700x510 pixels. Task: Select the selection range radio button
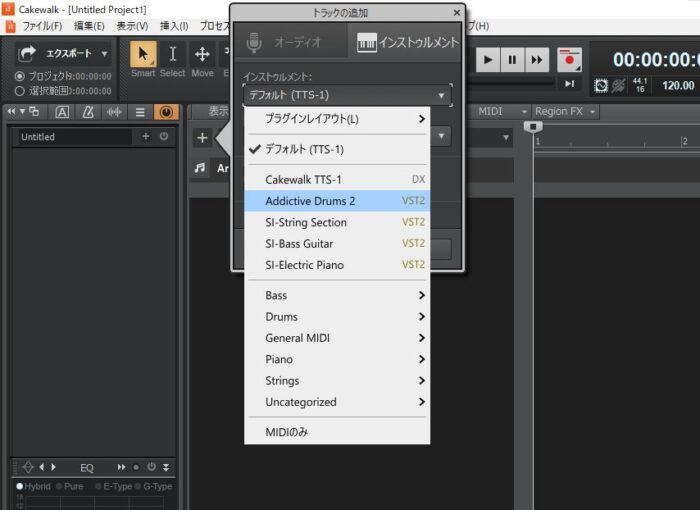pos(20,91)
